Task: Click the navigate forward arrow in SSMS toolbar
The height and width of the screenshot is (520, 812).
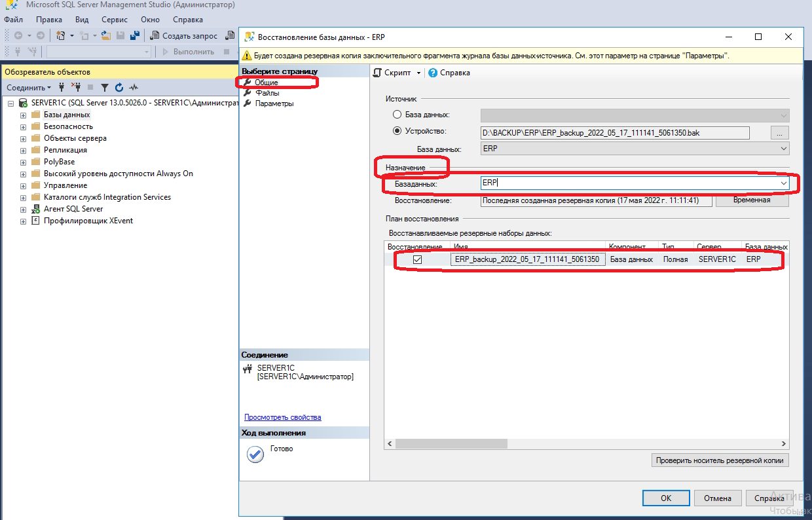Action: [41, 35]
